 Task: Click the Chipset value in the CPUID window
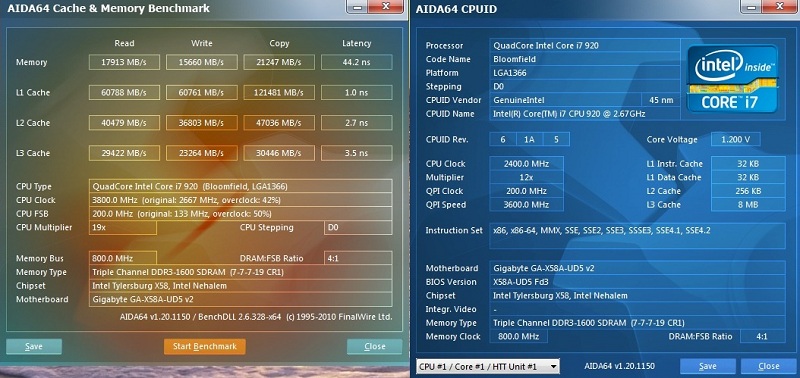tap(638, 295)
